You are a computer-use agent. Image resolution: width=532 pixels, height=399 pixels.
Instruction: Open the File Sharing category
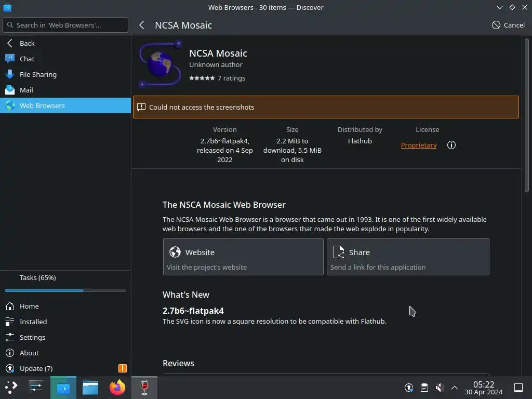point(65,74)
